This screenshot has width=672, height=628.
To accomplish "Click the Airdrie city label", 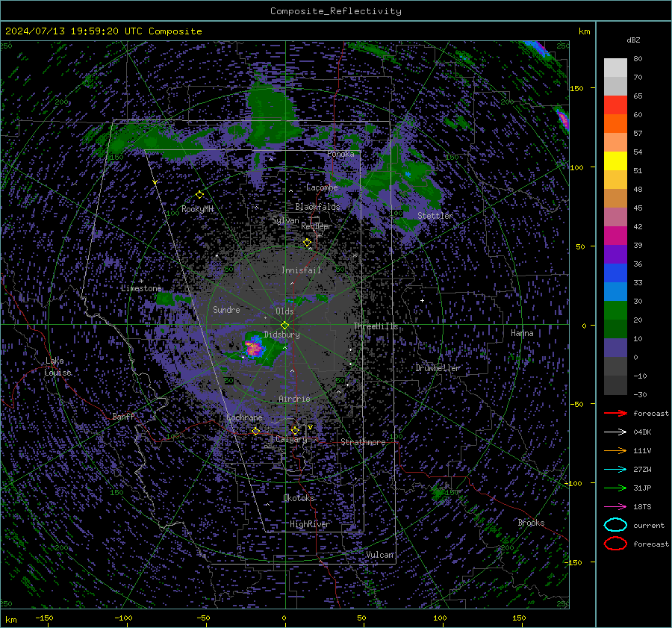I will (294, 399).
